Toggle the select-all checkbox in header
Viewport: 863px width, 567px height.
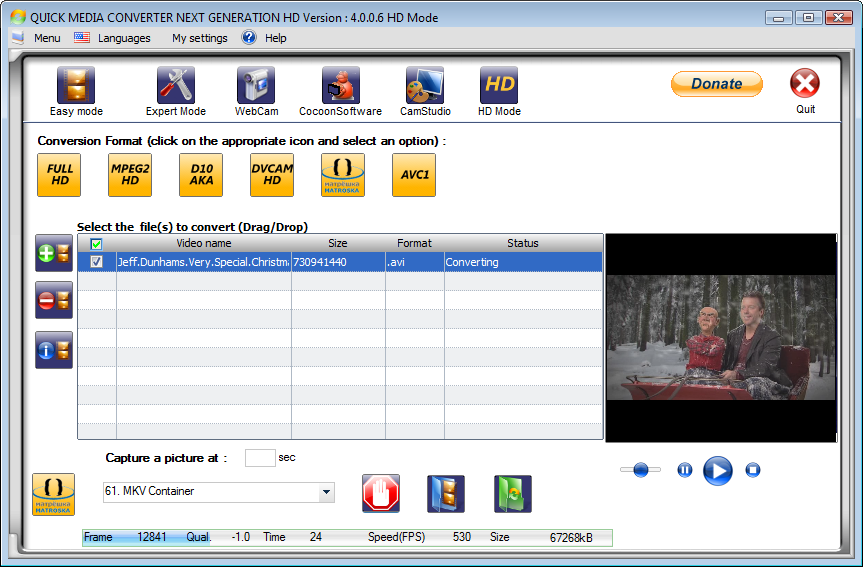[96, 244]
